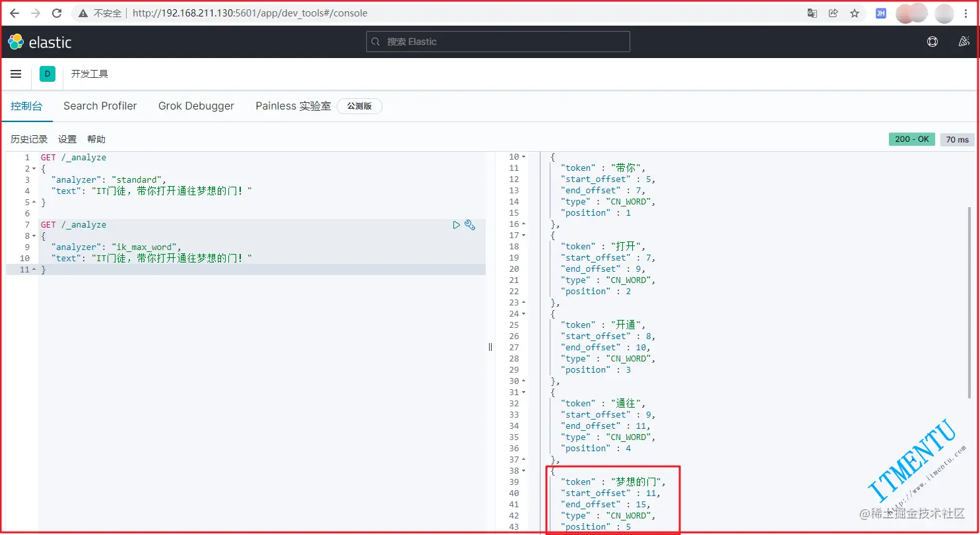Click the Elastic logo
This screenshot has height=535, width=980.
click(40, 42)
